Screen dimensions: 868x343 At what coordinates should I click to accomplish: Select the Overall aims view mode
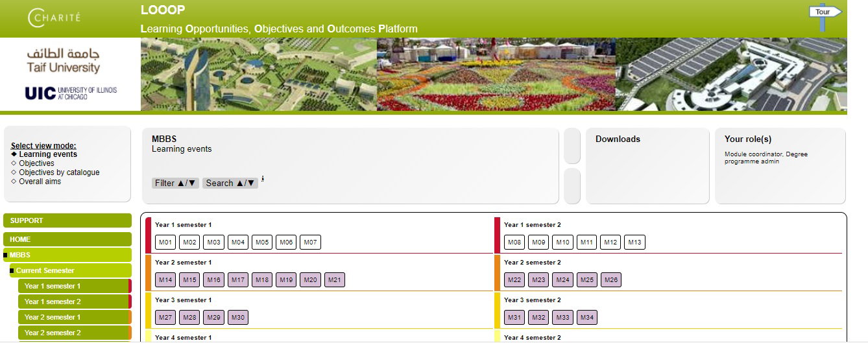[40, 182]
